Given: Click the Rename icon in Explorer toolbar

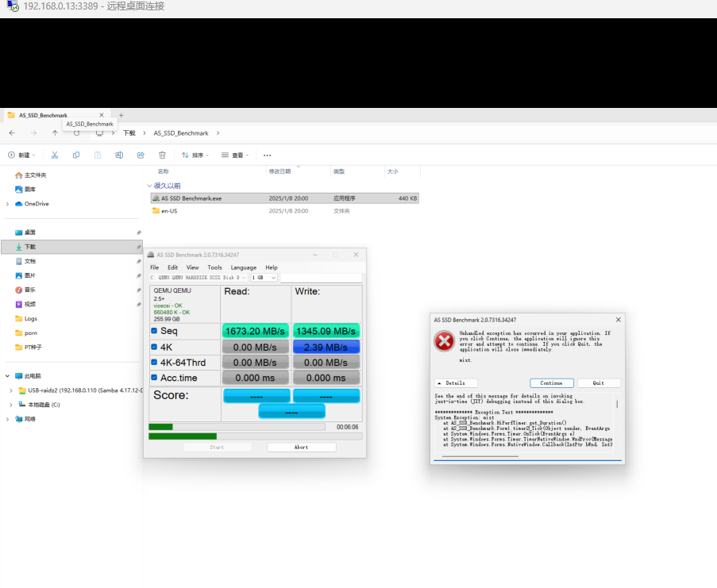Looking at the screenshot, I should pyautogui.click(x=119, y=156).
